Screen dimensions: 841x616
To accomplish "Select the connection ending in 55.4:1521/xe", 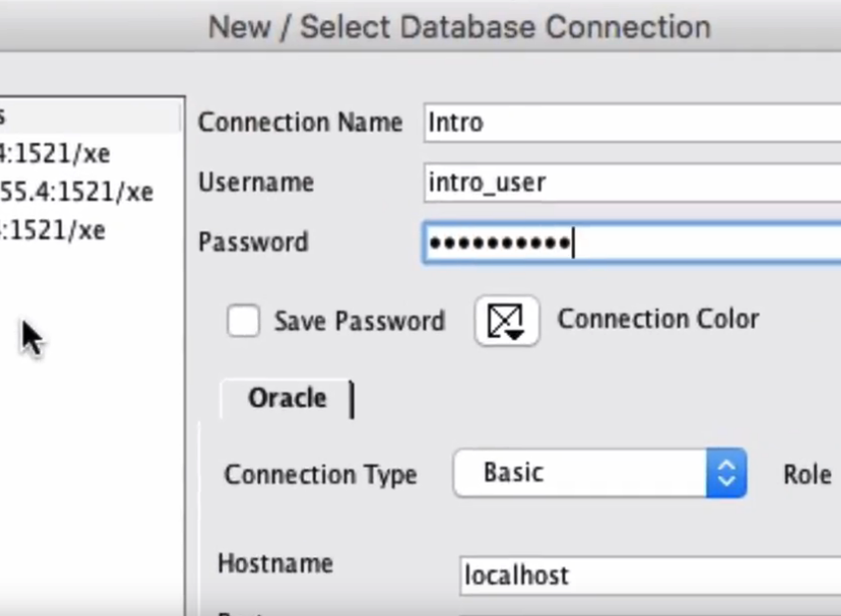I will click(76, 191).
